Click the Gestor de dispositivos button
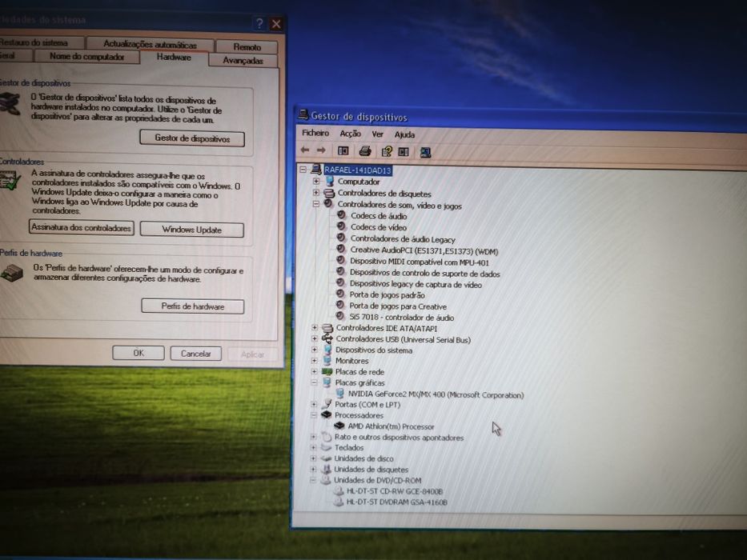The height and width of the screenshot is (560, 747). pyautogui.click(x=192, y=138)
